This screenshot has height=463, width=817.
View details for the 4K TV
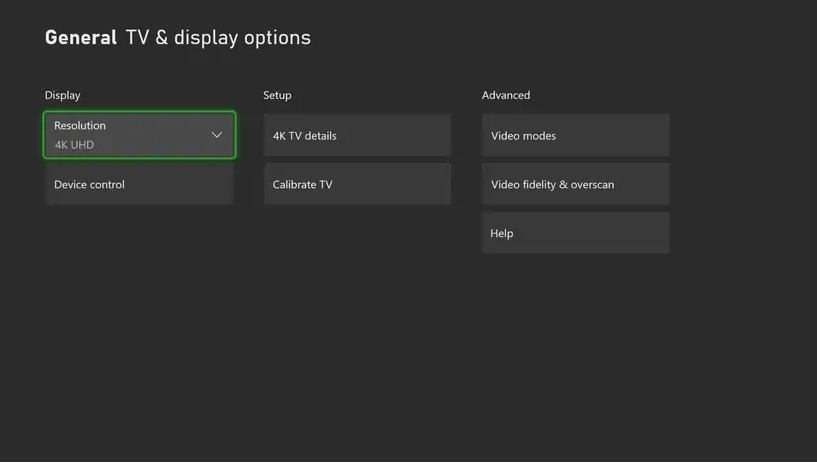click(x=357, y=135)
